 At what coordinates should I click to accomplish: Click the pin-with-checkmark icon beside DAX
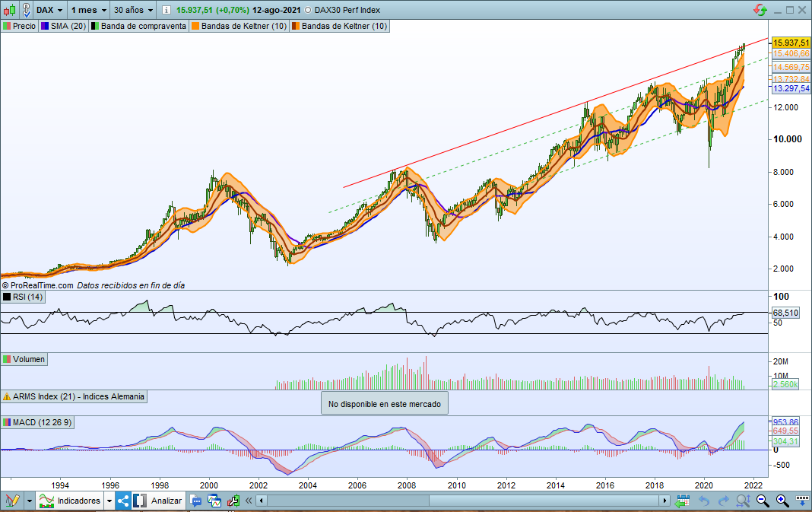(27, 11)
